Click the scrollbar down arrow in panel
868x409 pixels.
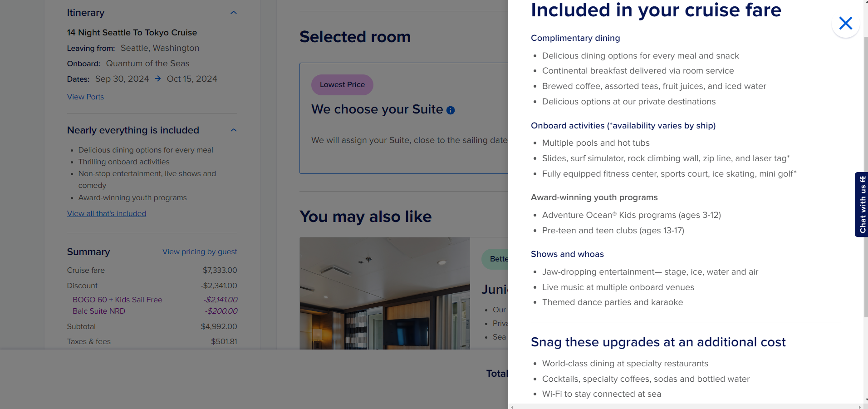pyautogui.click(x=865, y=399)
